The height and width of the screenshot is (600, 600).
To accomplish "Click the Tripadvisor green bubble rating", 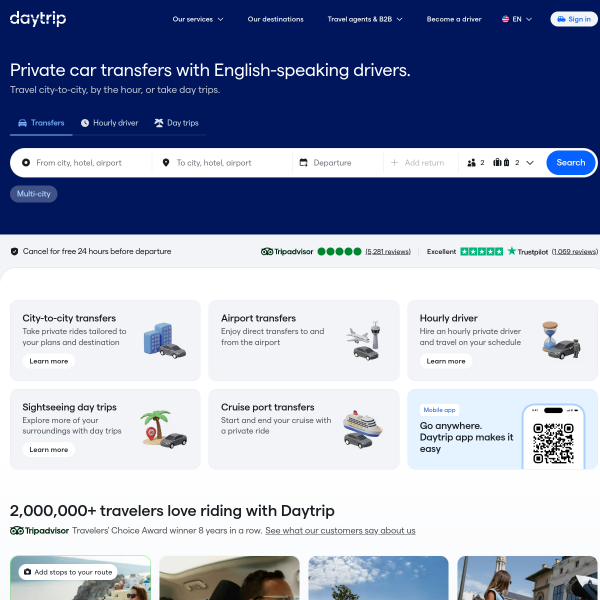I will tap(339, 251).
